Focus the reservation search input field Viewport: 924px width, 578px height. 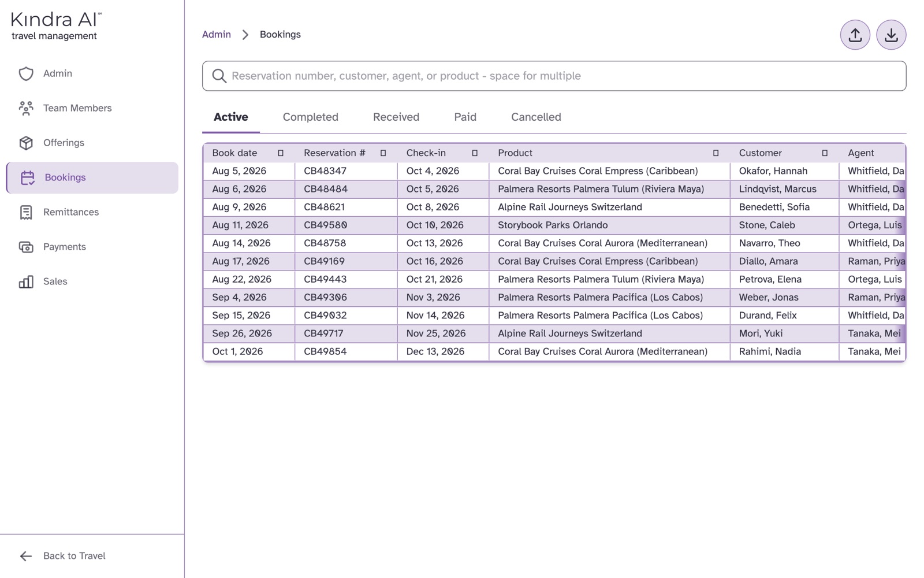pos(554,76)
